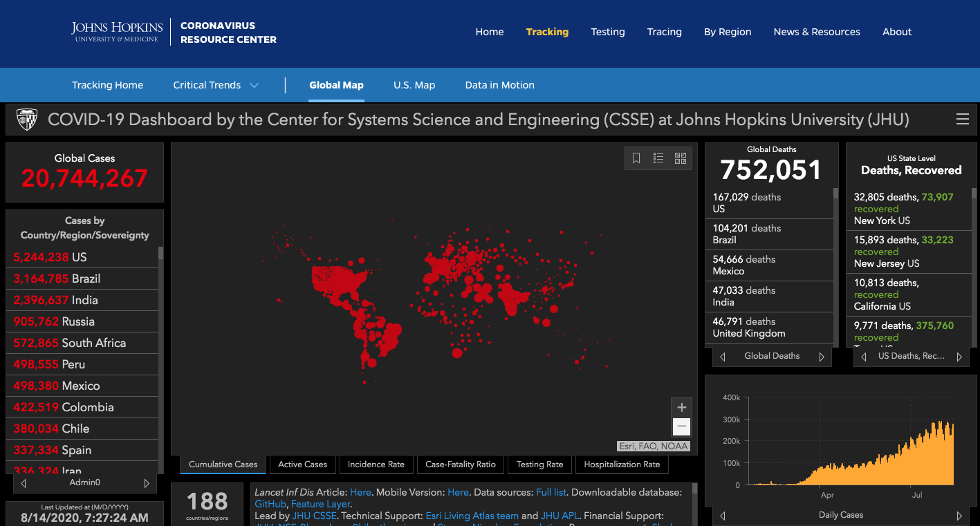
Task: Open the JHU APL link
Action: tap(560, 516)
